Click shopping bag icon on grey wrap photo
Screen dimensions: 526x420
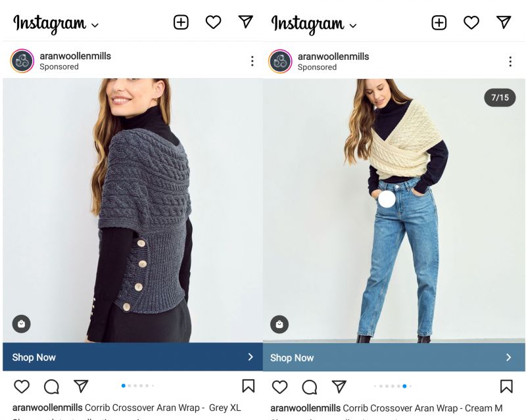[x=22, y=324]
